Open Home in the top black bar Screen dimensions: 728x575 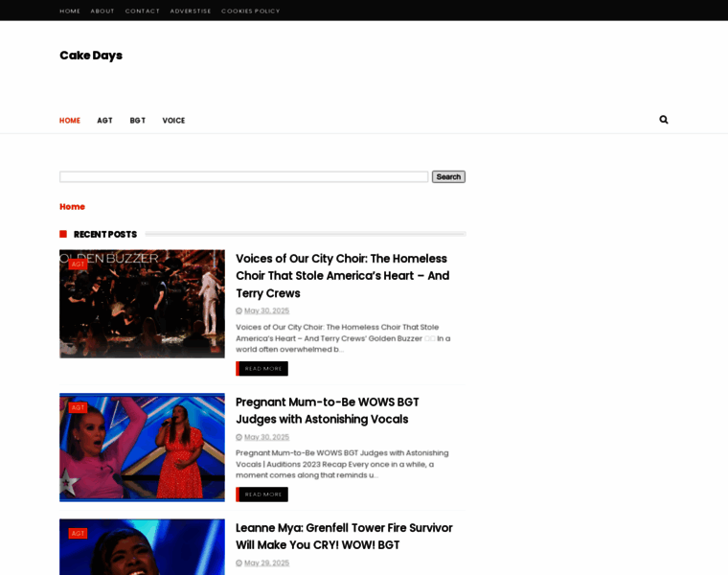click(70, 11)
